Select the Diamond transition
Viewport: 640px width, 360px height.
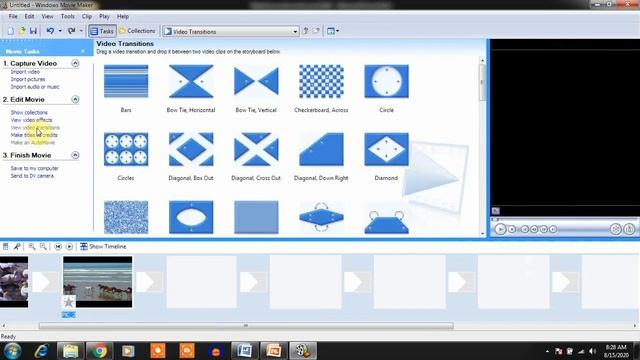(386, 149)
